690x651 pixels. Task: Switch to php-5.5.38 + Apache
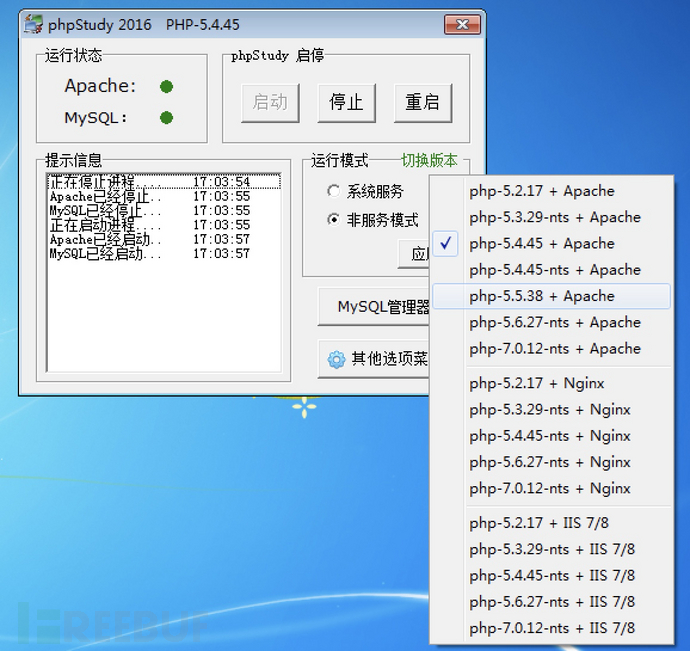coord(551,296)
